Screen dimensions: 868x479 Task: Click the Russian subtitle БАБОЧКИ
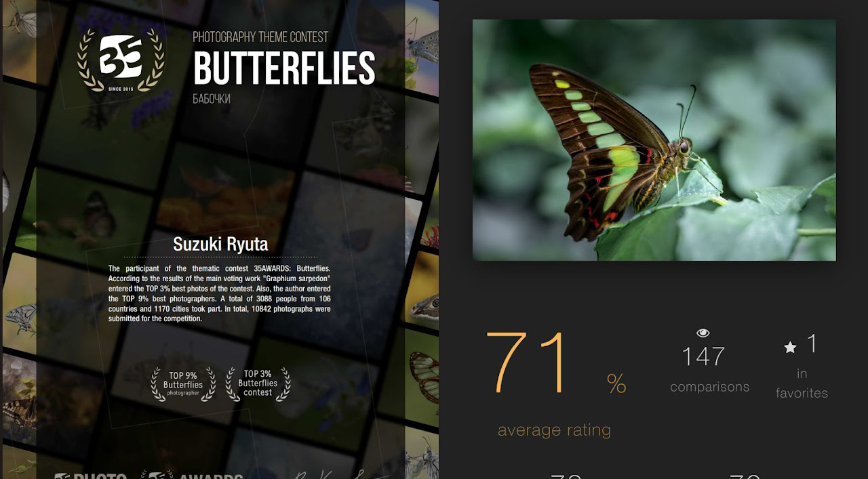point(212,99)
